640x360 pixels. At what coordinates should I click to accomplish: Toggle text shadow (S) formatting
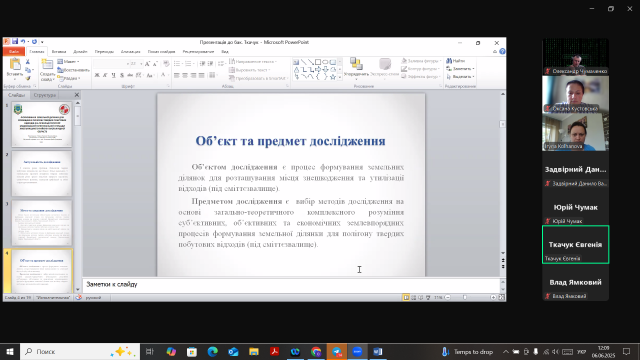122,75
